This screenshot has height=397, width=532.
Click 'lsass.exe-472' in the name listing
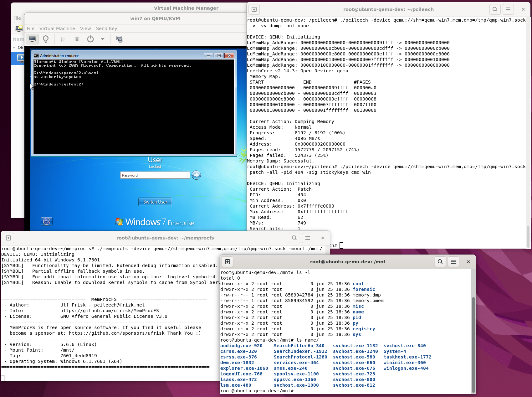pyautogui.click(x=238, y=379)
